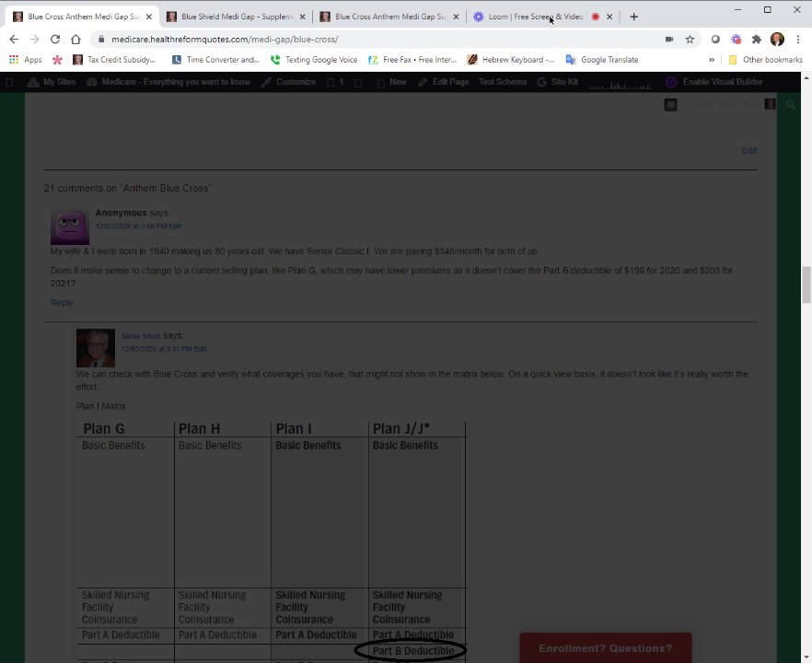Click the Anonymous commenter's purple avatar
812x663 pixels.
point(70,226)
